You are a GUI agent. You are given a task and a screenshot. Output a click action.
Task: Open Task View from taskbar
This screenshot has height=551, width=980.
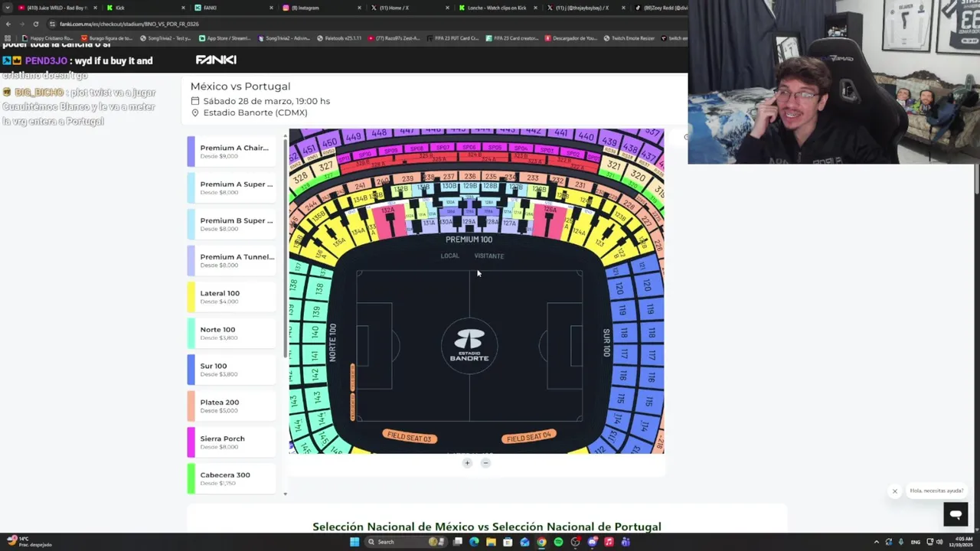[x=458, y=542]
